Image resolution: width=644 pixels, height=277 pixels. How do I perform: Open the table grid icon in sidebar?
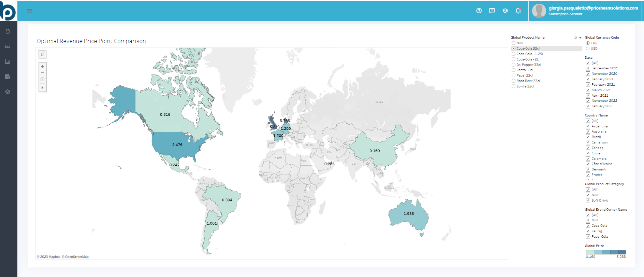point(8,77)
